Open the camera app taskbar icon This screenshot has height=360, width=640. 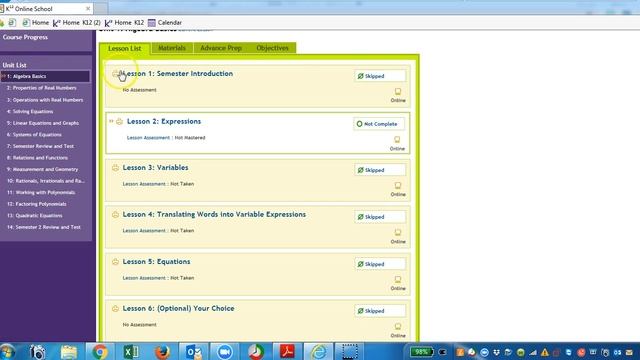[x=38, y=351]
